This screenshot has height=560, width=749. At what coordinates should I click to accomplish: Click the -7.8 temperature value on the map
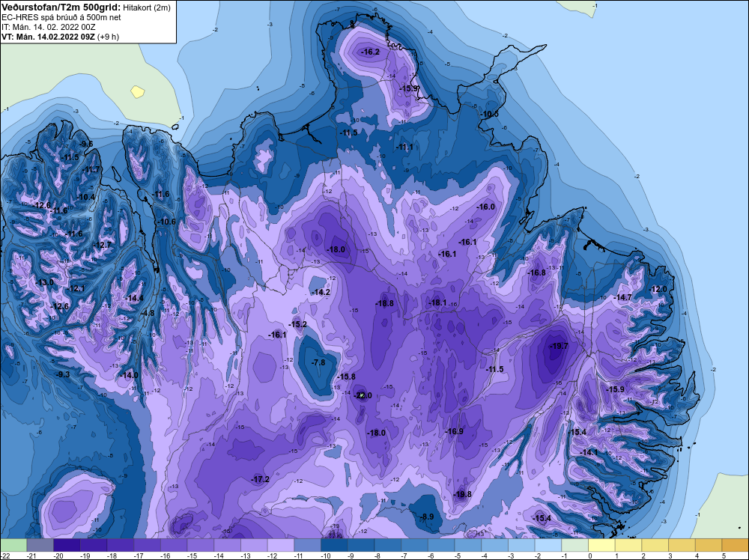(318, 362)
